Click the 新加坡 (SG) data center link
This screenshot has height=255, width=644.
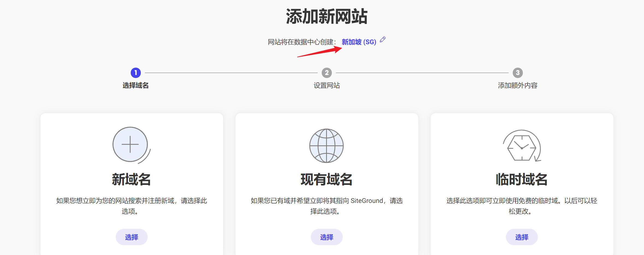click(359, 42)
